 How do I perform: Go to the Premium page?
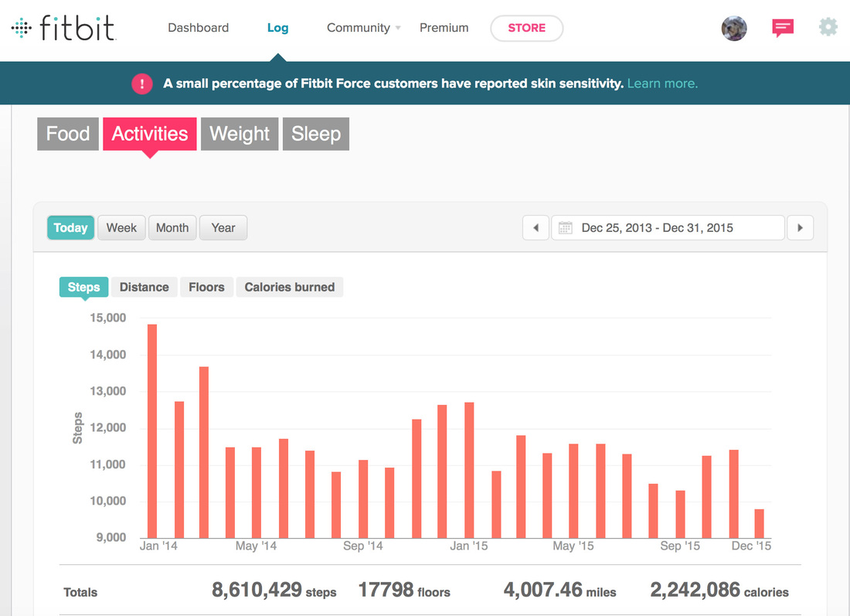444,28
